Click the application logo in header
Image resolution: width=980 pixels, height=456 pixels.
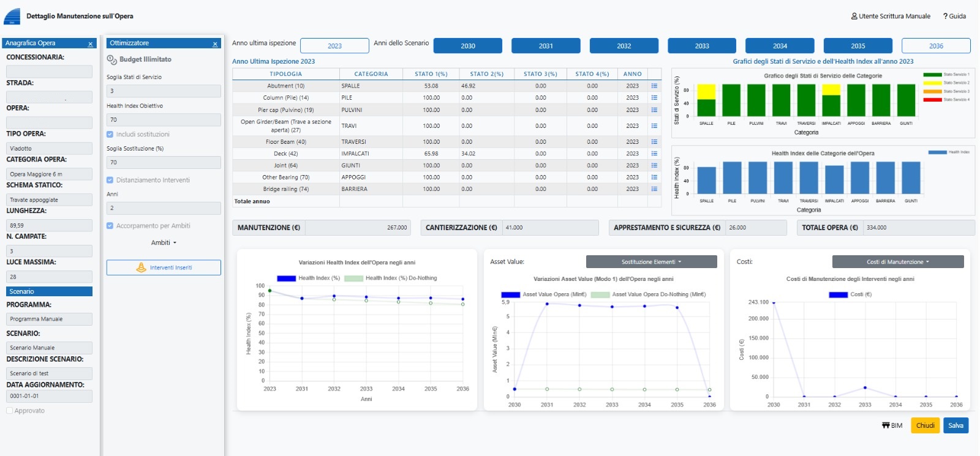click(12, 17)
